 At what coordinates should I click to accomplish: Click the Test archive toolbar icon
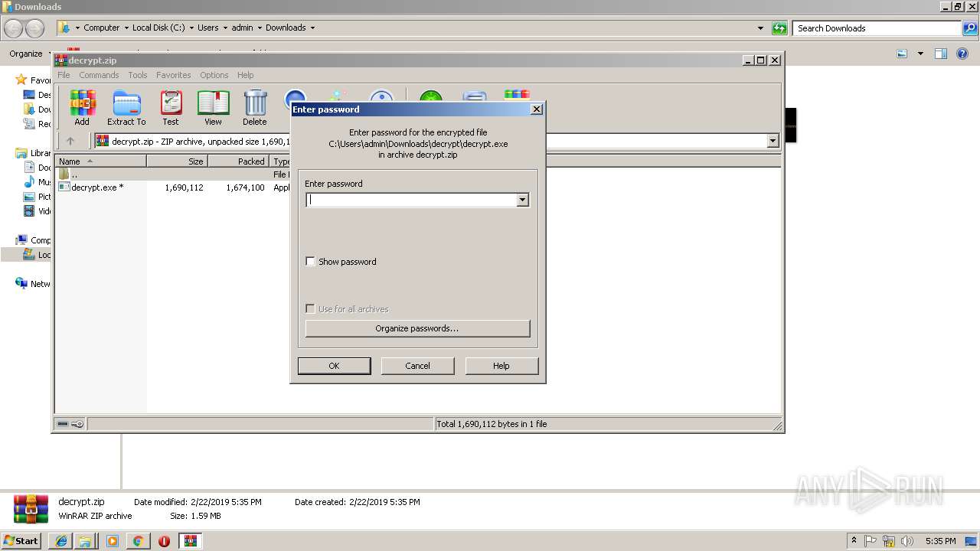click(170, 107)
